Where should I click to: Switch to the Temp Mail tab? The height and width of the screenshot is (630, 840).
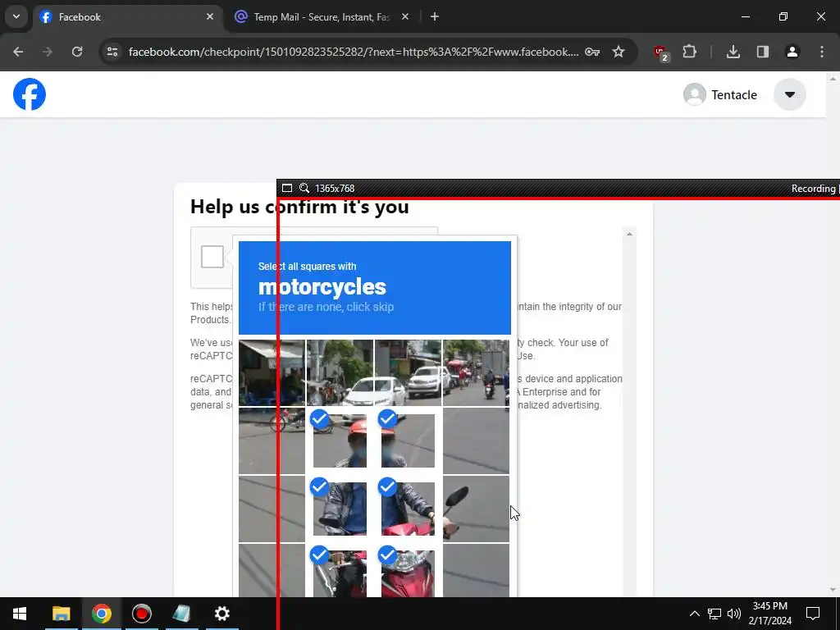point(322,17)
